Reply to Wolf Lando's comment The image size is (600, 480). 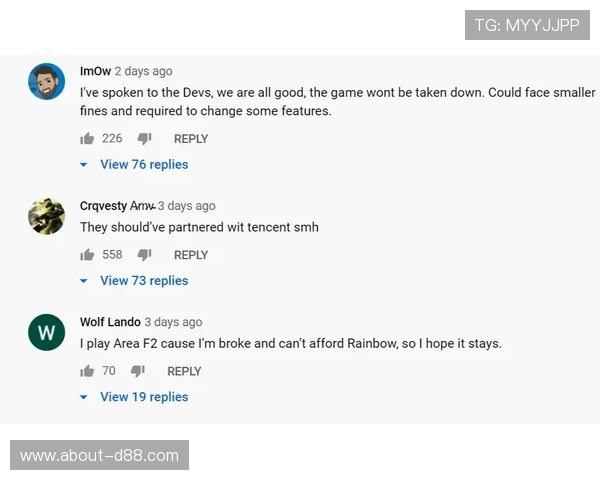tap(184, 371)
